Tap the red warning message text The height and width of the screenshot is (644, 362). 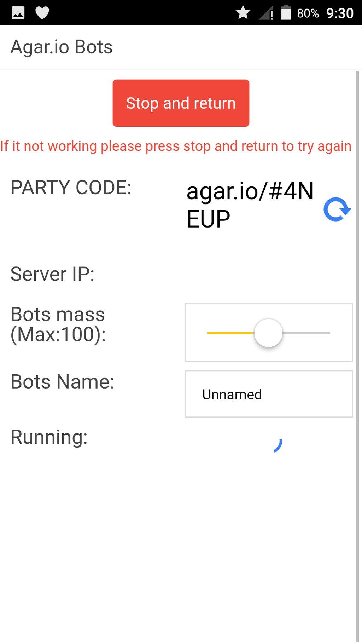click(176, 146)
